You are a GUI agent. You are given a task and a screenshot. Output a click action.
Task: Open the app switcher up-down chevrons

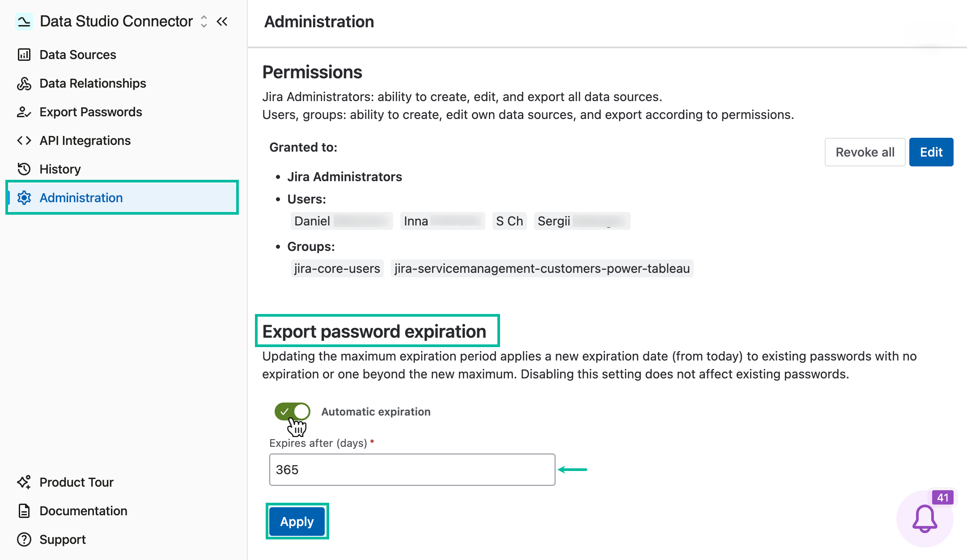(x=204, y=21)
